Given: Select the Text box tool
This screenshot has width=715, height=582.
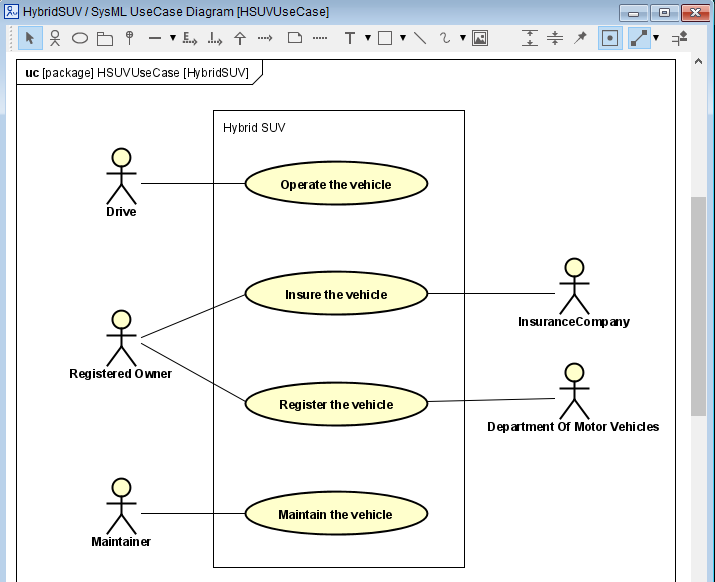Looking at the screenshot, I should (x=350, y=38).
